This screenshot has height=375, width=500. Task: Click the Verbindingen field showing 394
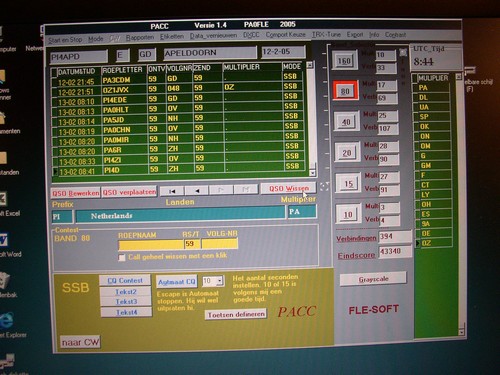point(395,237)
